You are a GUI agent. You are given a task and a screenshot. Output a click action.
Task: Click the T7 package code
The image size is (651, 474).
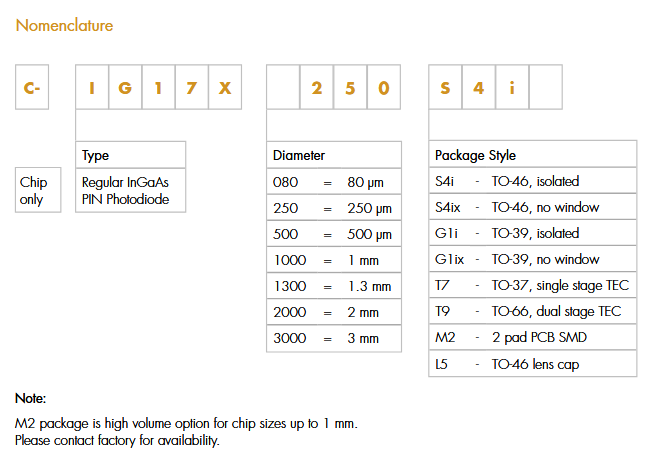[x=443, y=286]
